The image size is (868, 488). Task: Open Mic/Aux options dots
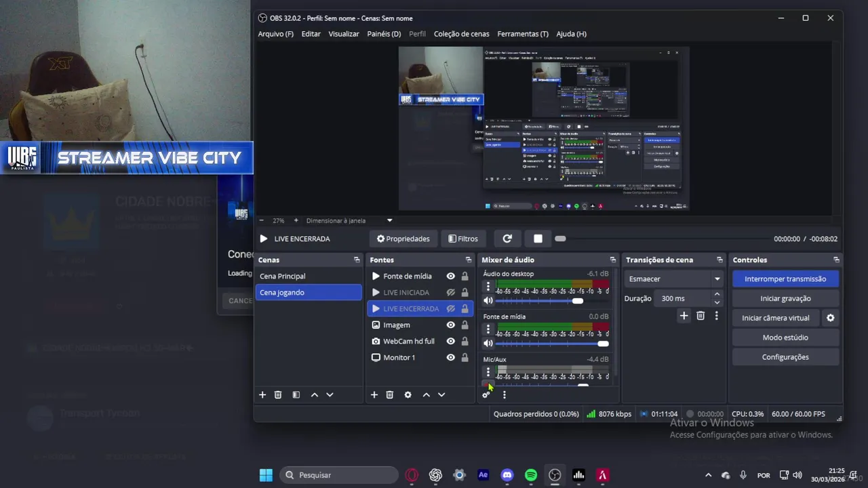(x=488, y=372)
